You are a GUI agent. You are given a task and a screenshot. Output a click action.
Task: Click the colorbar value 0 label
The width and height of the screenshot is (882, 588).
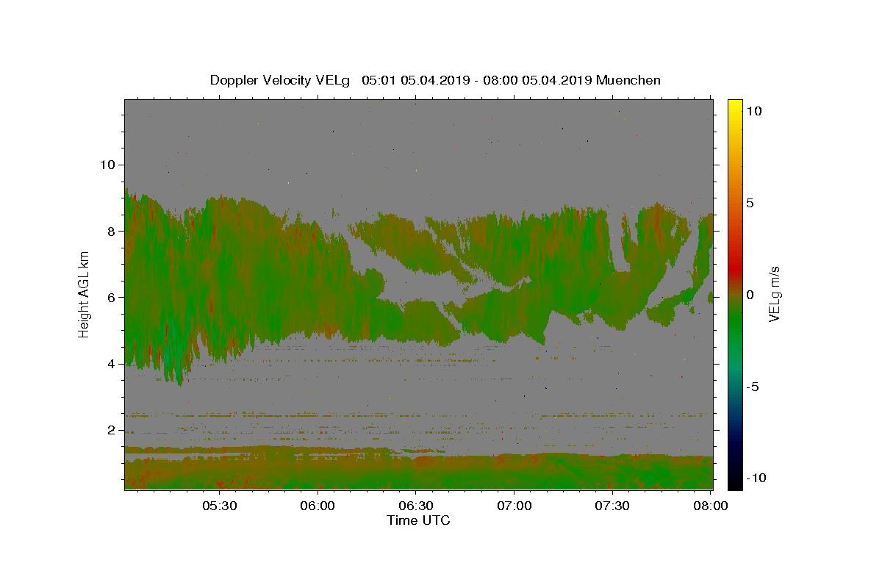coord(750,295)
